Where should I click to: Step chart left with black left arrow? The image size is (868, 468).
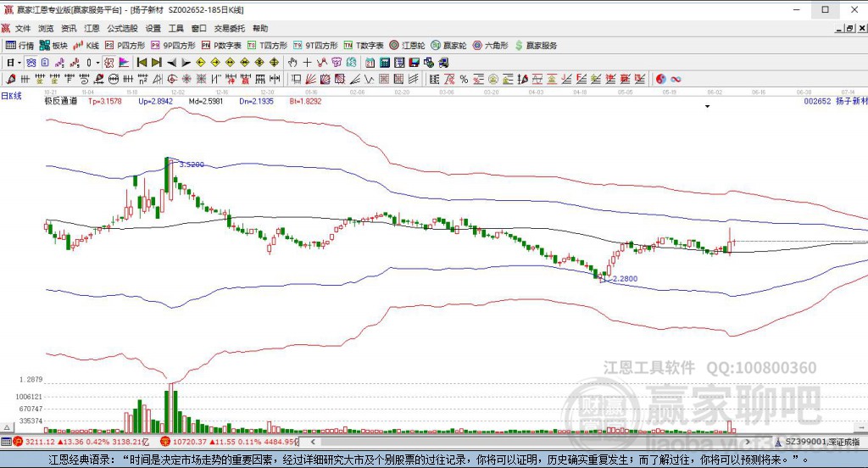pos(171,63)
